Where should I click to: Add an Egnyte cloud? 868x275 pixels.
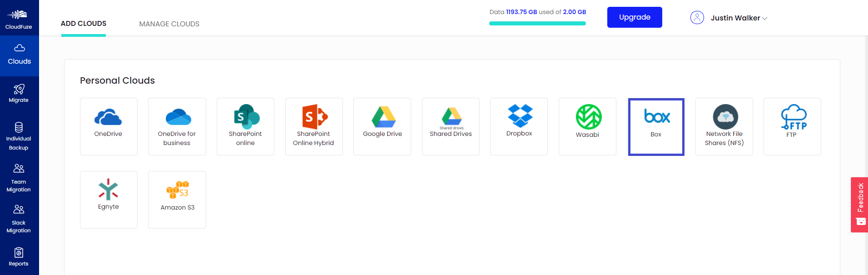pyautogui.click(x=109, y=200)
